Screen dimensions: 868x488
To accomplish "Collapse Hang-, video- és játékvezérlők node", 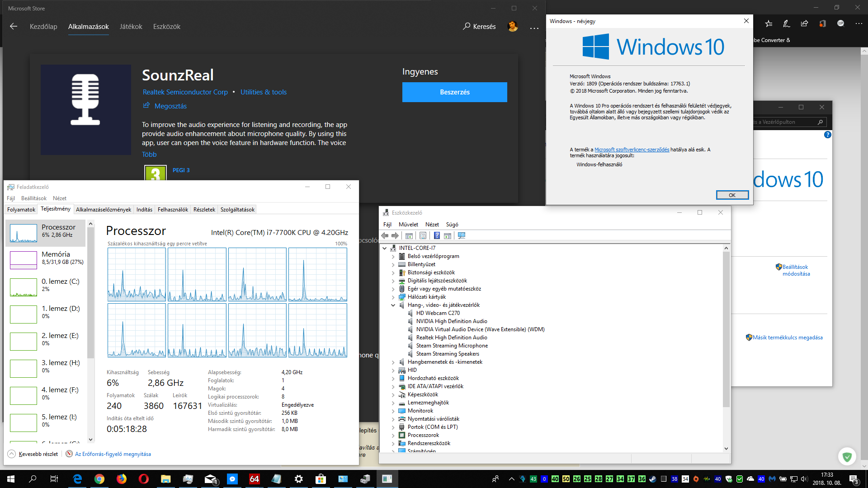I will tap(393, 305).
